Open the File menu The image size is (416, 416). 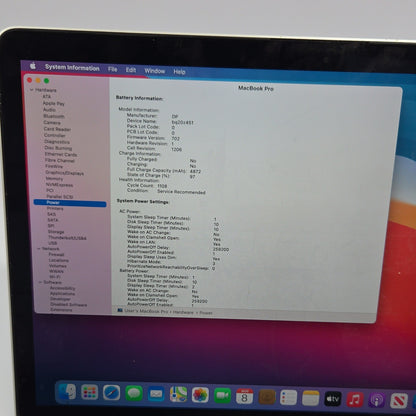coord(112,69)
